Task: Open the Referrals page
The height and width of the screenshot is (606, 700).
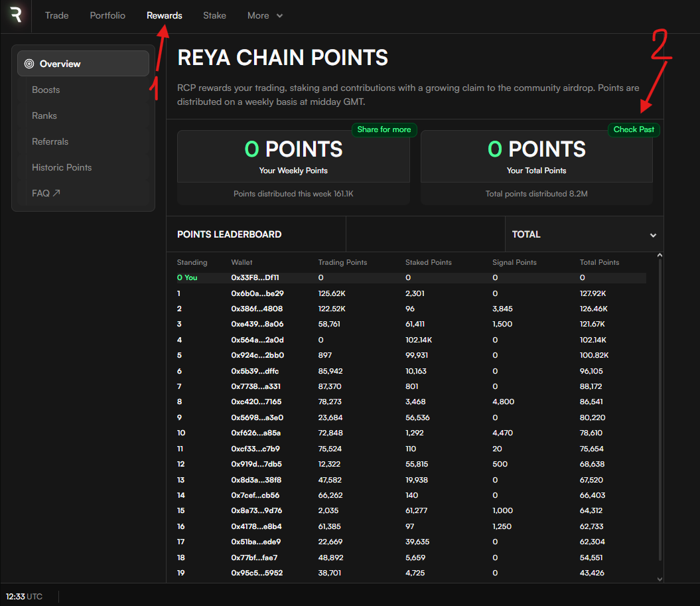Action: (x=50, y=141)
